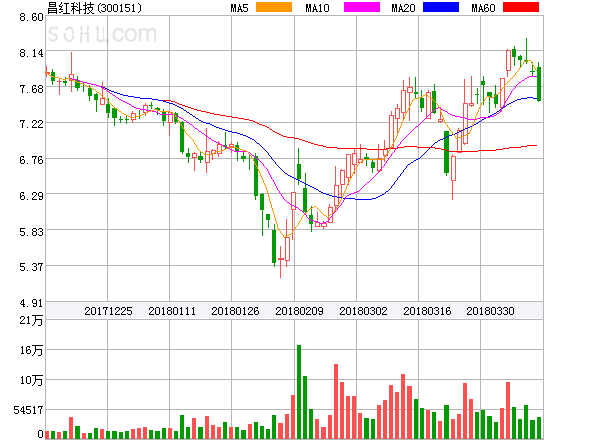Click the MA60 legend label
This screenshot has width=600, height=440.
click(x=483, y=8)
